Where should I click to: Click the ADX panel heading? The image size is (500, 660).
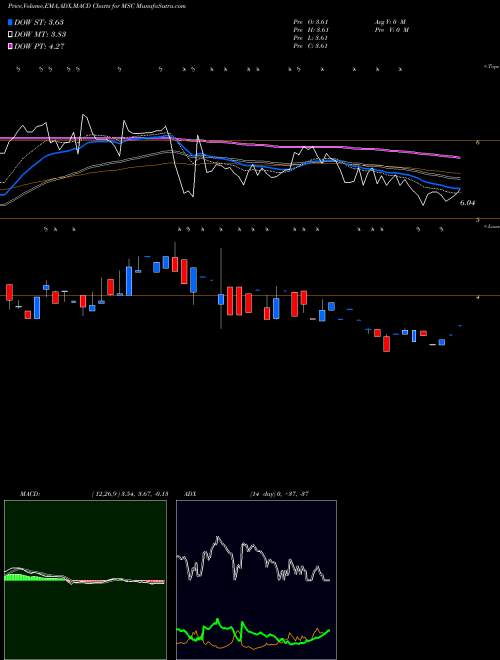pos(190,494)
